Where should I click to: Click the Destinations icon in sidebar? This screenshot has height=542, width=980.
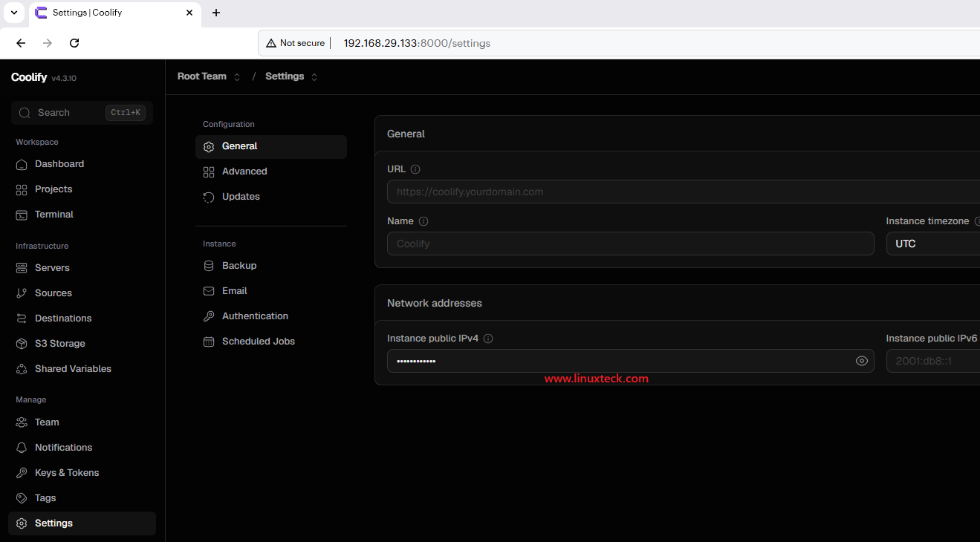(22, 319)
